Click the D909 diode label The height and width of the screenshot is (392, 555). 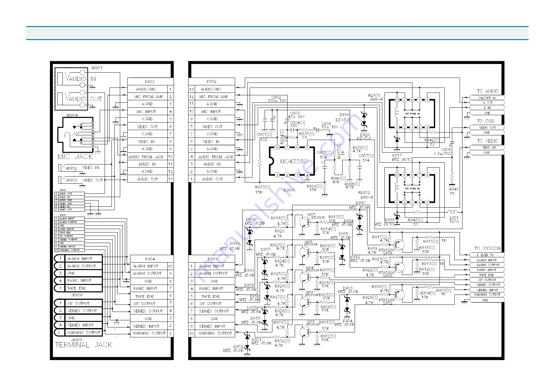pyautogui.click(x=251, y=219)
